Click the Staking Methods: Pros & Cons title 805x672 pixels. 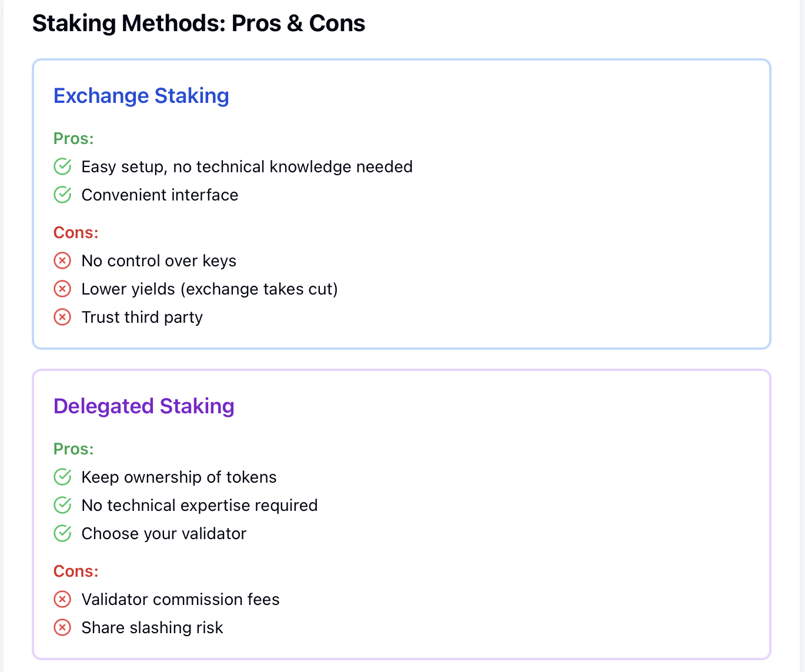tap(199, 24)
